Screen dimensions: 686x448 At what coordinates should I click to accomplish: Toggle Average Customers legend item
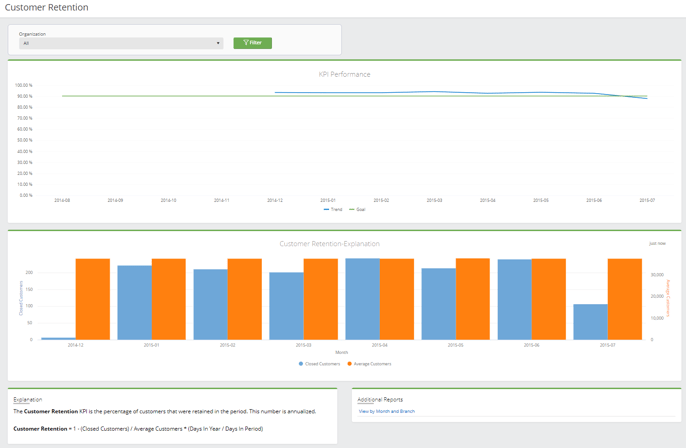point(369,364)
